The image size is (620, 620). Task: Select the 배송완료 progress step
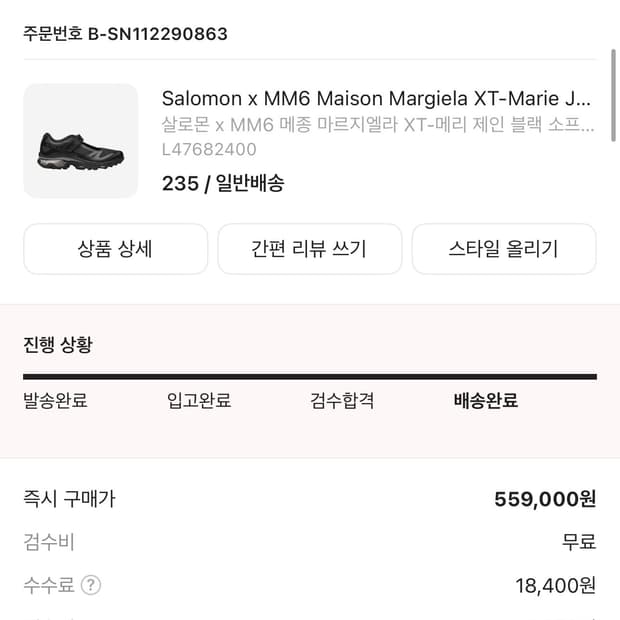486,401
